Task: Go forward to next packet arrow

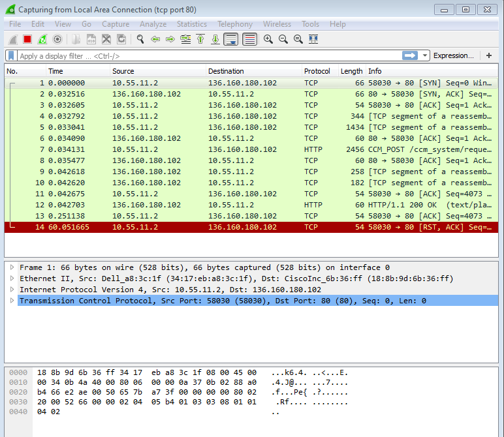Action: tap(170, 39)
